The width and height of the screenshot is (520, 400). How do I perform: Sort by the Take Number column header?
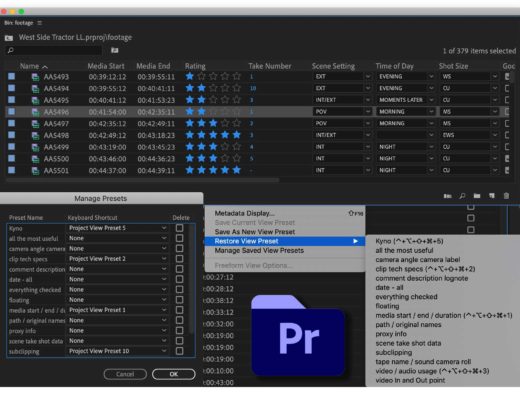click(270, 66)
